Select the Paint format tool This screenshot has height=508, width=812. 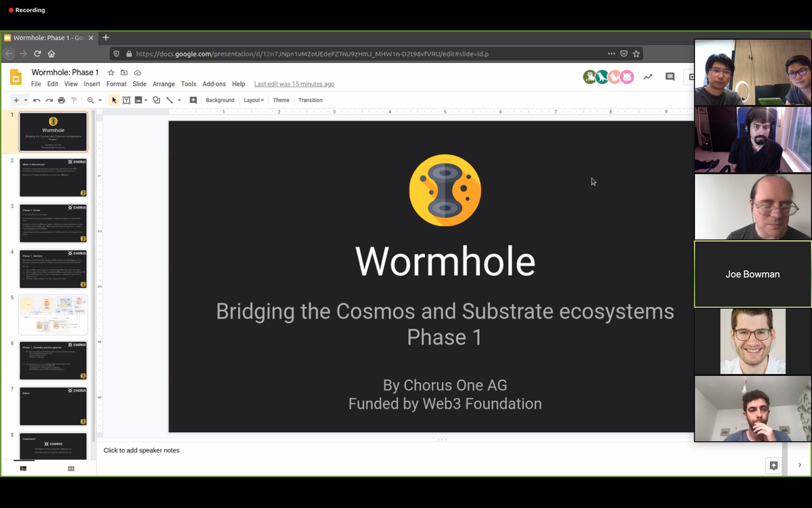click(74, 100)
